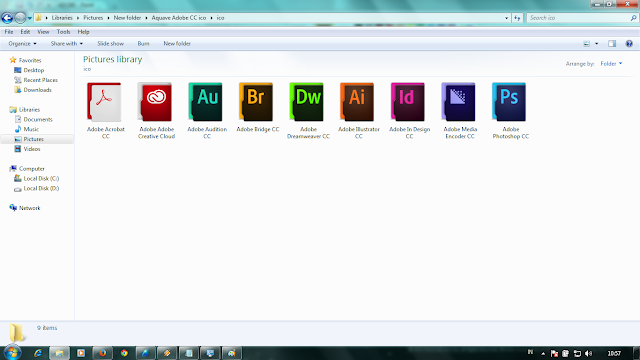
Task: Navigate to Aquave Adobe CC ico breadcrumb
Action: click(179, 18)
